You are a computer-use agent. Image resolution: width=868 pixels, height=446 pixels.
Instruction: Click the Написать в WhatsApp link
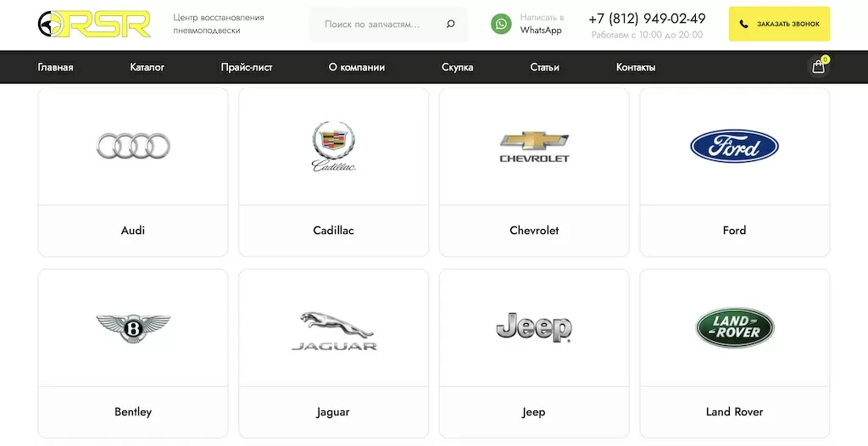click(542, 24)
